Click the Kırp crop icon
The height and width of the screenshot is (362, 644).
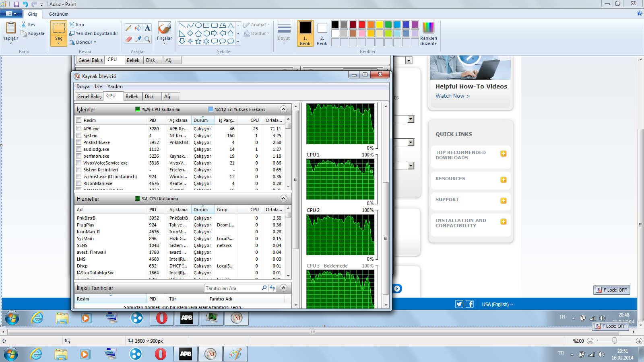click(x=72, y=25)
